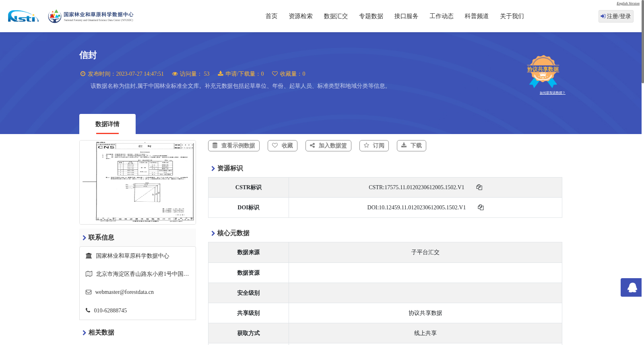This screenshot has width=644, height=345.
Task: Click the phone icon next to 010-62888745
Action: coord(88,310)
